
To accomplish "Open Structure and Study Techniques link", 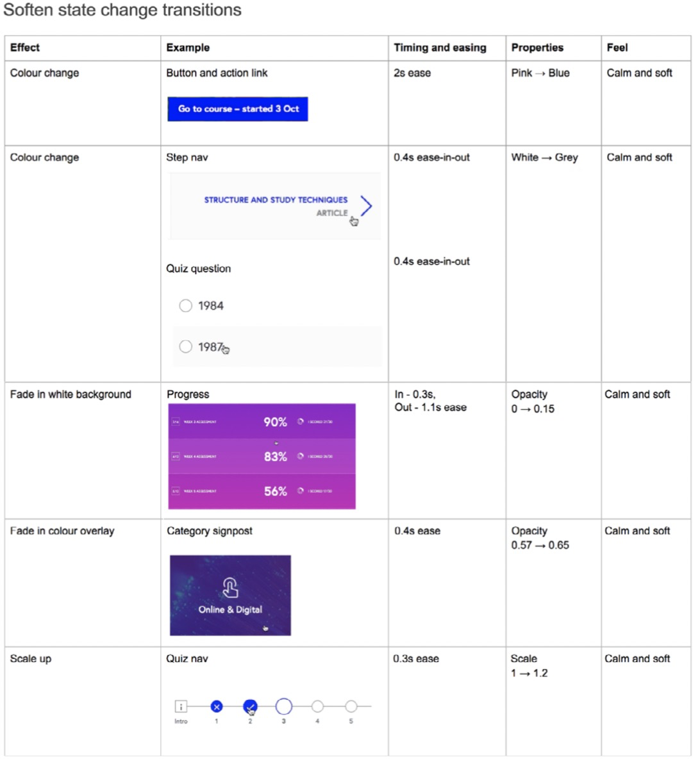I will click(x=276, y=200).
